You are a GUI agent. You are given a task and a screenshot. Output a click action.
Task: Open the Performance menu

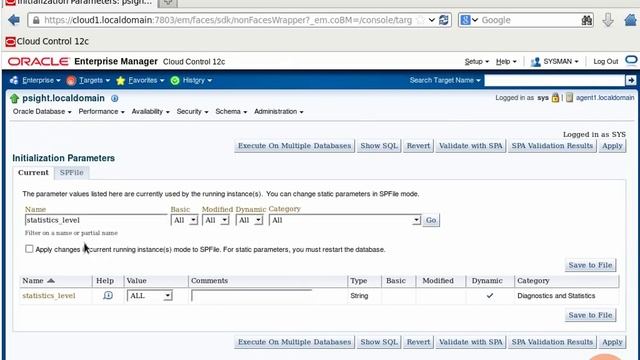pos(101,111)
